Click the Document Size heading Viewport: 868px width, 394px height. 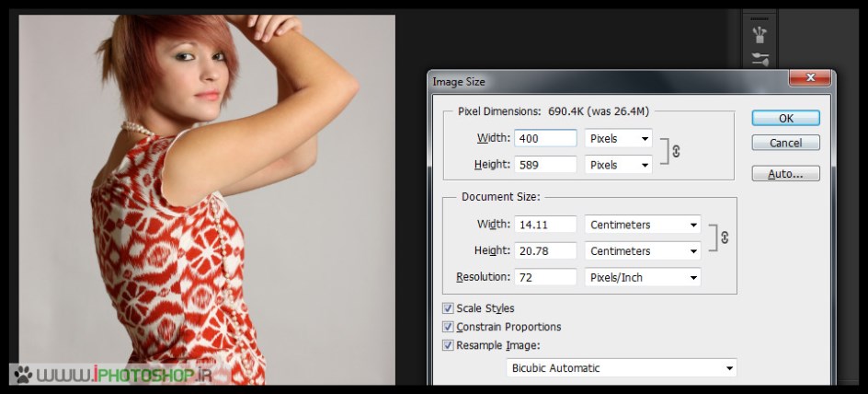[x=501, y=197]
